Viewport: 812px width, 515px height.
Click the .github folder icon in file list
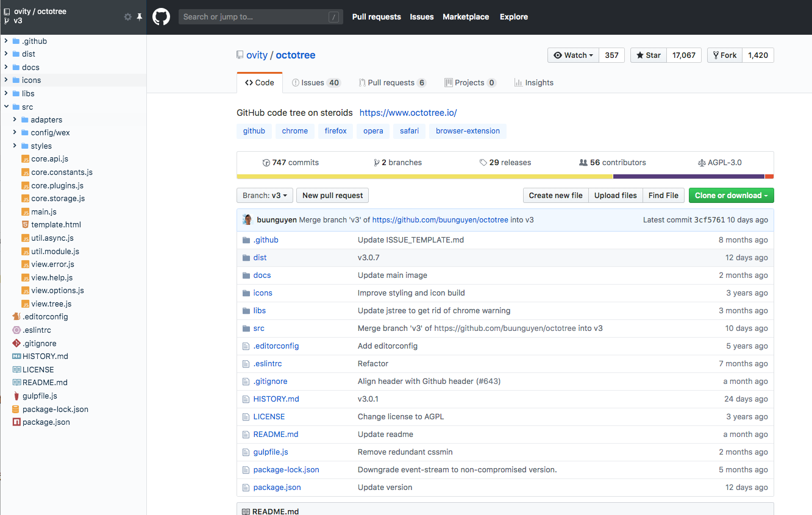246,240
